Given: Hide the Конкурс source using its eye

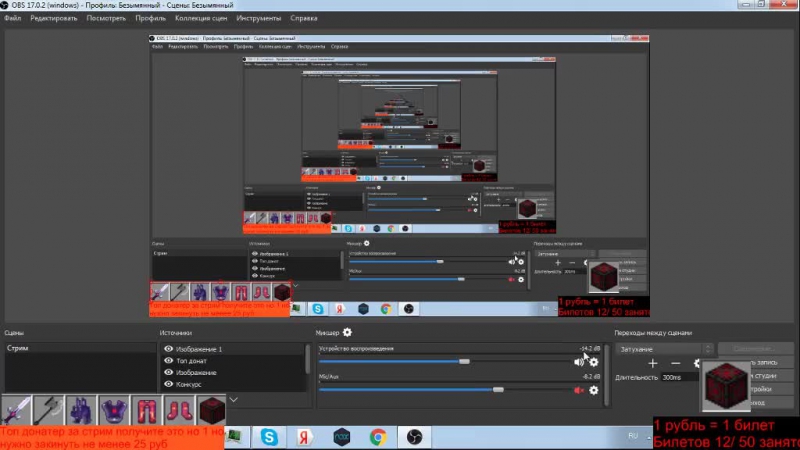Looking at the screenshot, I should coord(168,384).
